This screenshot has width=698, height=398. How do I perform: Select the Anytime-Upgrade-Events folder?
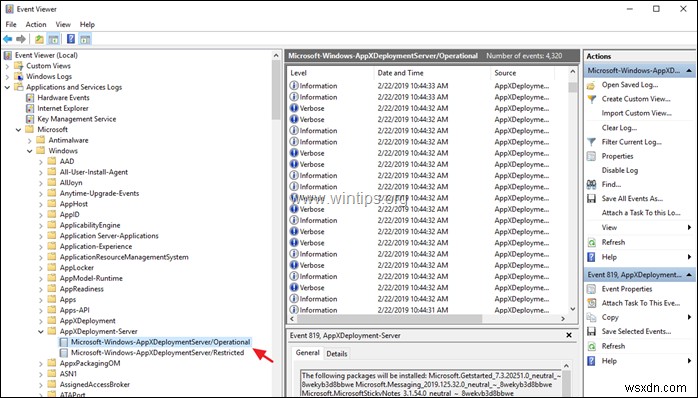pos(99,194)
